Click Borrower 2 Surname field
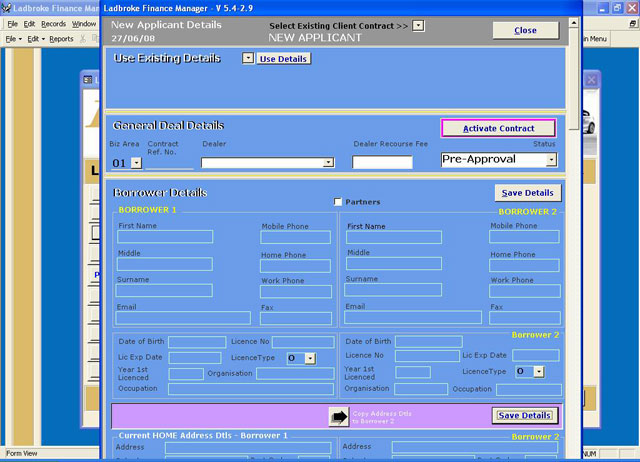640x462 pixels. coord(393,290)
